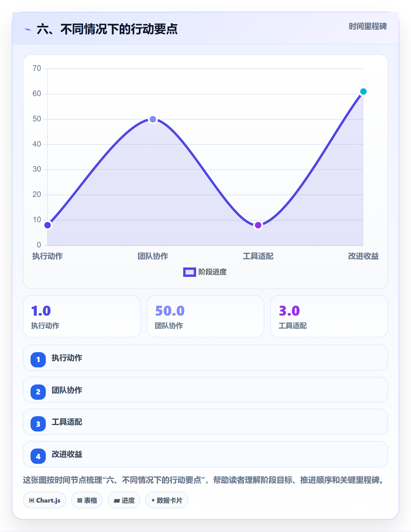Click the 工具适配 purple data point
The width and height of the screenshot is (411, 532).
(258, 225)
